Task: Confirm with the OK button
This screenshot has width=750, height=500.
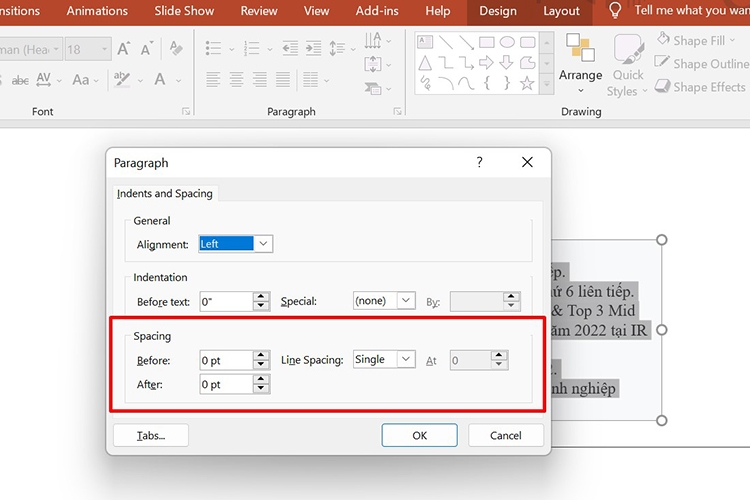Action: coord(419,435)
